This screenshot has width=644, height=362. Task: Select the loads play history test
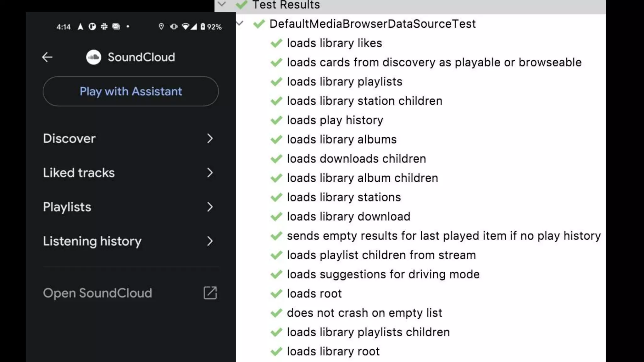(335, 120)
